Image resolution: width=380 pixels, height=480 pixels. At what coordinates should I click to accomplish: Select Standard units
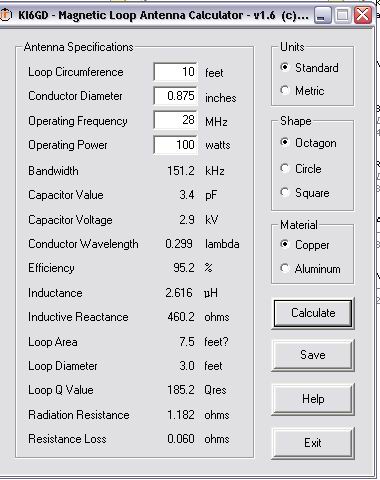pos(285,67)
